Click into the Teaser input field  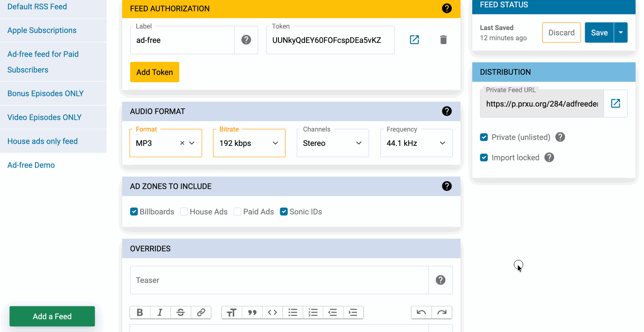coord(279,280)
